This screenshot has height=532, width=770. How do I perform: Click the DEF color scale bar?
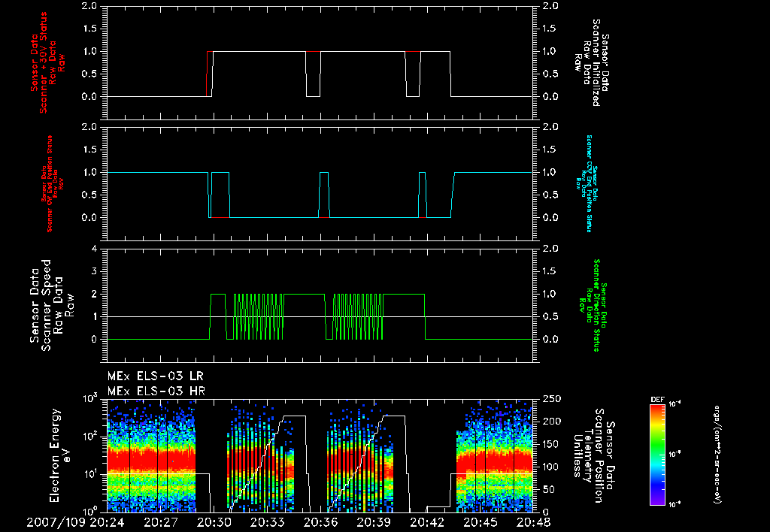pyautogui.click(x=657, y=454)
